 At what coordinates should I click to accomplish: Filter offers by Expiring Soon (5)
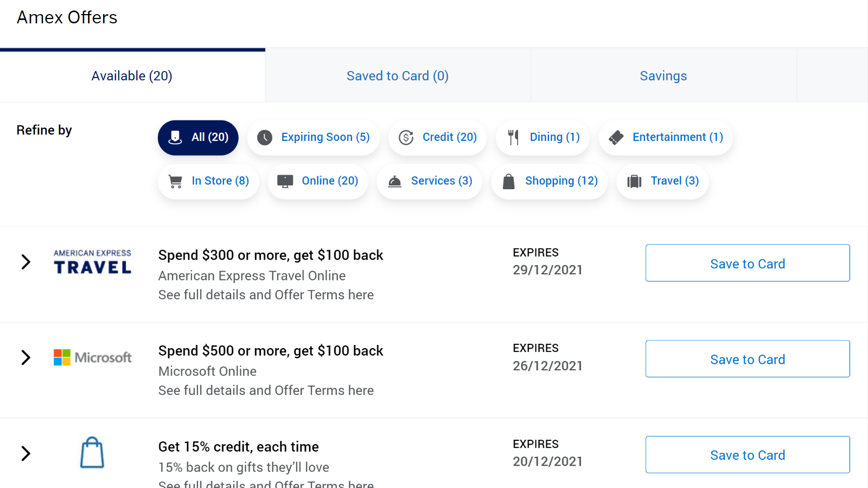coord(314,138)
